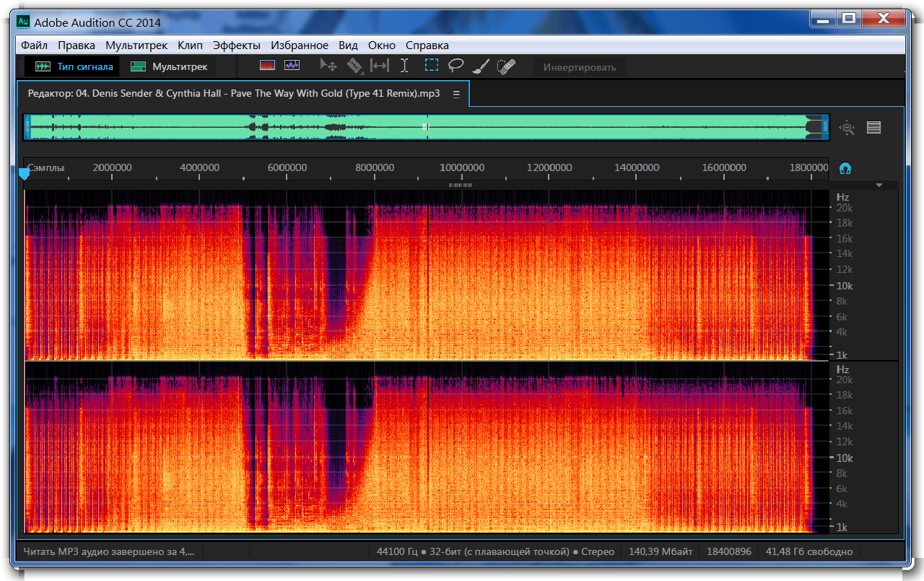The height and width of the screenshot is (581, 924).
Task: Switch to Мультитрек view
Action: 170,66
